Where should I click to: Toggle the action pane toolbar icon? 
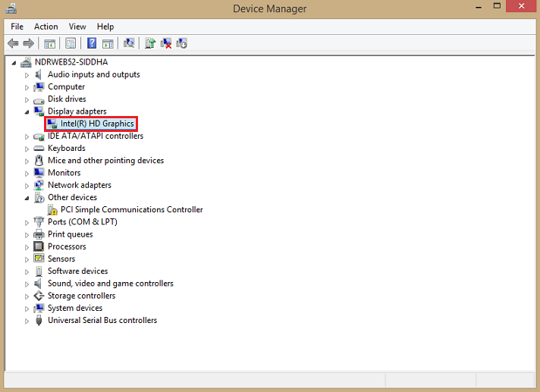(x=108, y=43)
